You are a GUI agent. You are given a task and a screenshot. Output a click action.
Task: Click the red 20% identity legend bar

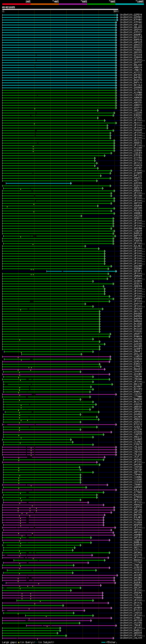16,4
